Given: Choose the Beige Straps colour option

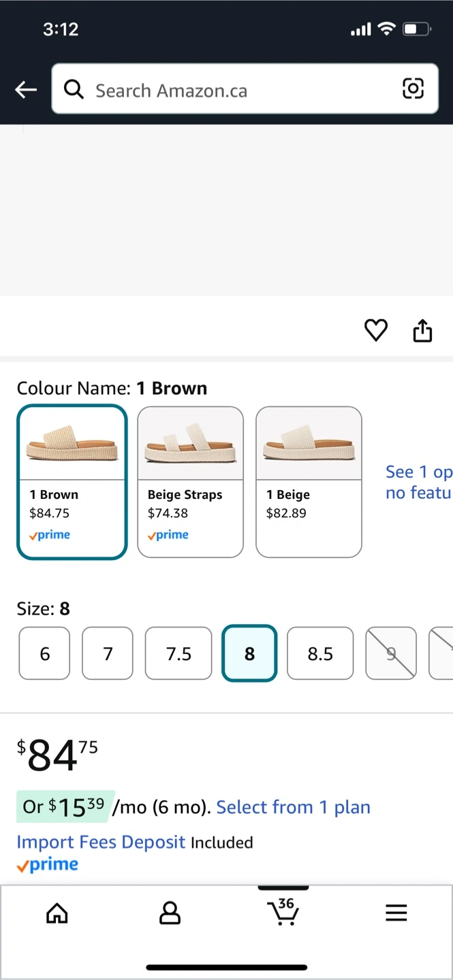Looking at the screenshot, I should (190, 482).
